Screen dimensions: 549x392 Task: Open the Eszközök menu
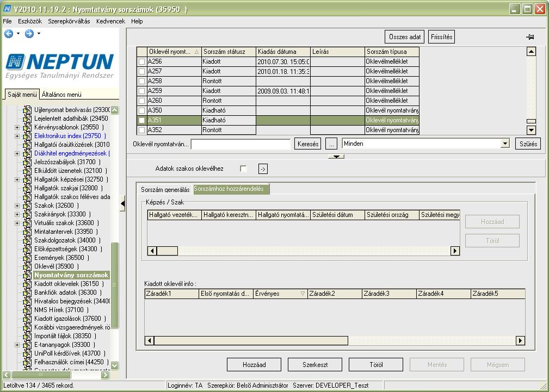(x=30, y=21)
